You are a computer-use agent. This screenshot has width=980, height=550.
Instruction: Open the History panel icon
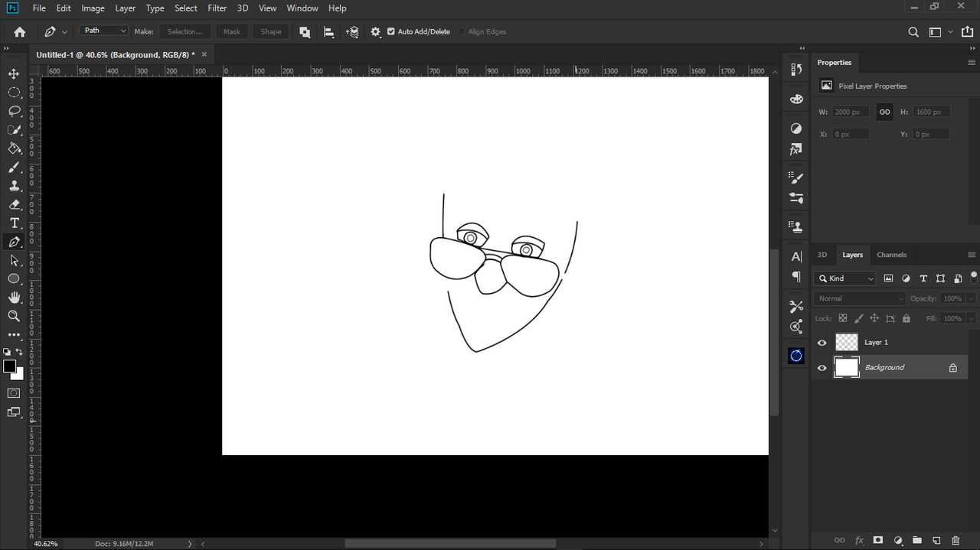(x=796, y=70)
